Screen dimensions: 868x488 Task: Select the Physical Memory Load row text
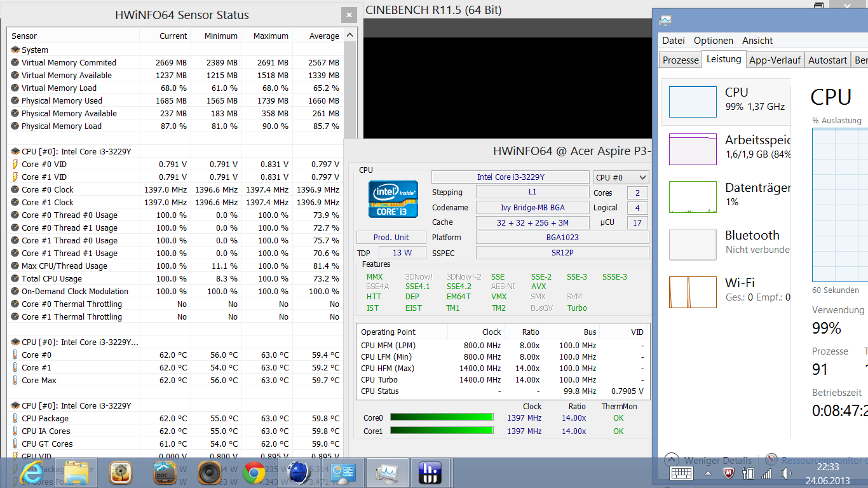61,126
